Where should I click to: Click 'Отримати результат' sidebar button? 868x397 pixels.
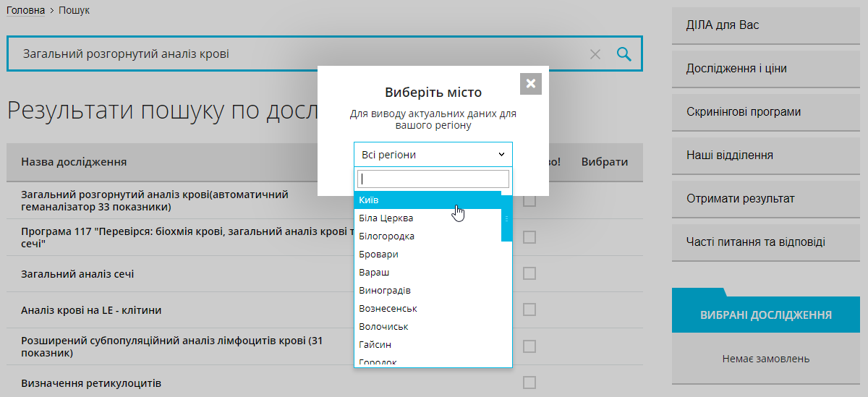pos(769,199)
